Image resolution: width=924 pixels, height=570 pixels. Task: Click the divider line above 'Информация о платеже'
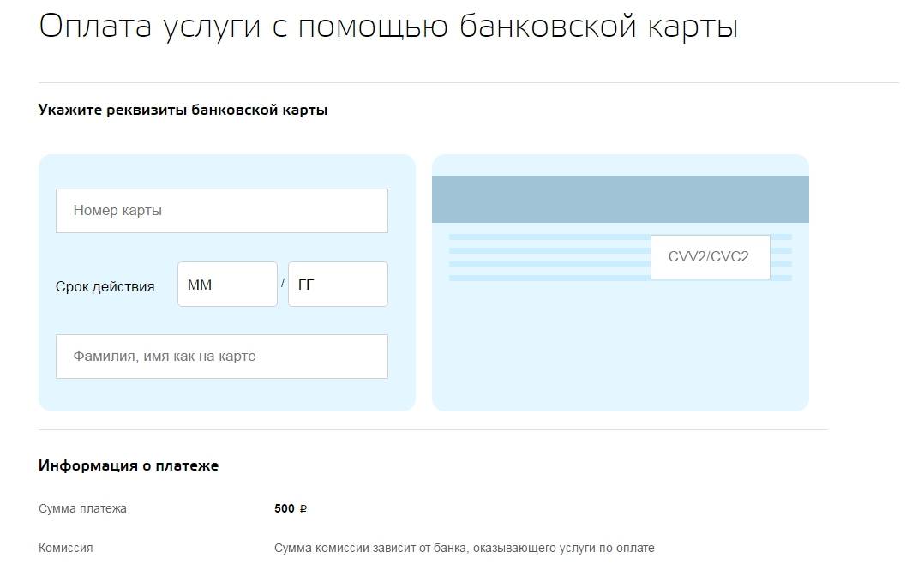(x=433, y=429)
